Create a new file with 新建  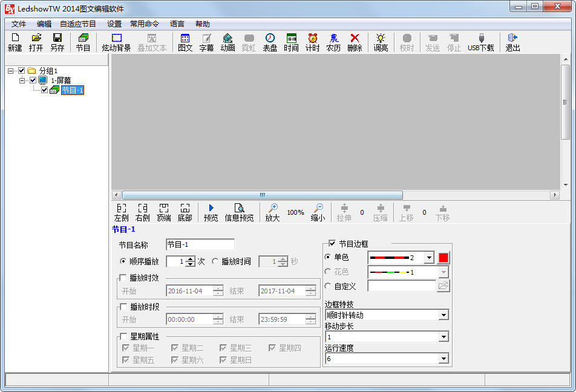15,42
